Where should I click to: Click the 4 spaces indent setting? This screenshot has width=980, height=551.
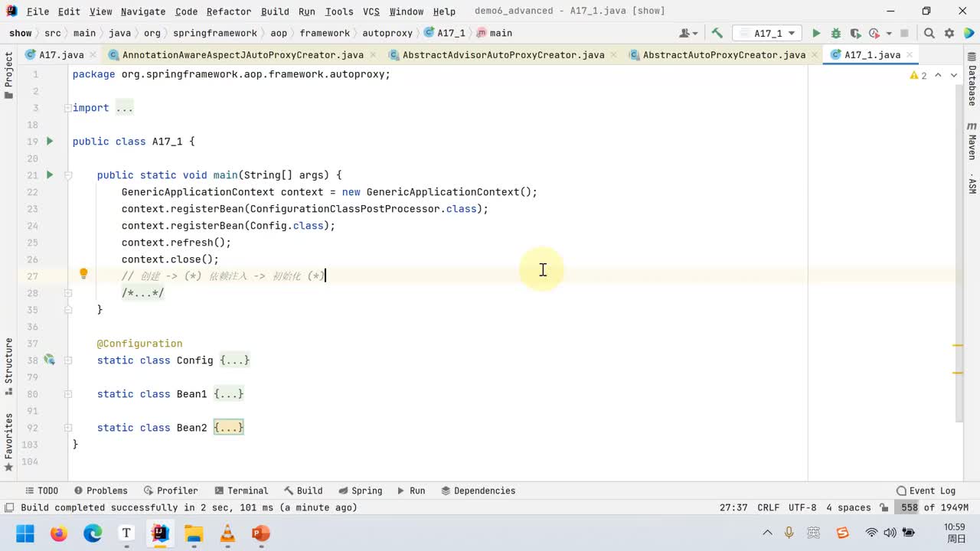pyautogui.click(x=848, y=507)
